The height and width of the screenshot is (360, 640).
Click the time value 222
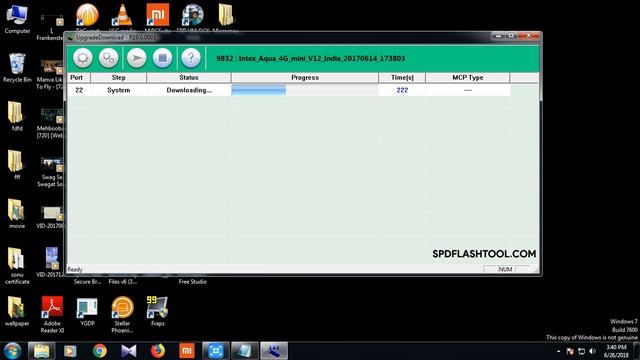click(402, 90)
